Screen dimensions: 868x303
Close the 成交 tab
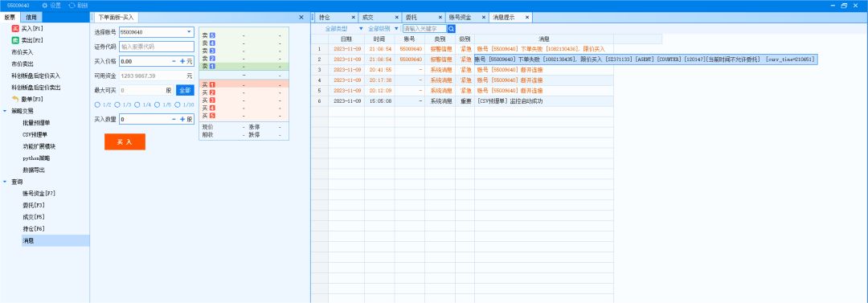click(x=396, y=17)
